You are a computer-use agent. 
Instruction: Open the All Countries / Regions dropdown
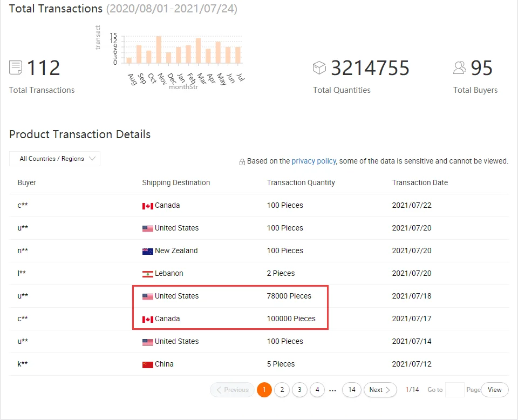click(55, 159)
